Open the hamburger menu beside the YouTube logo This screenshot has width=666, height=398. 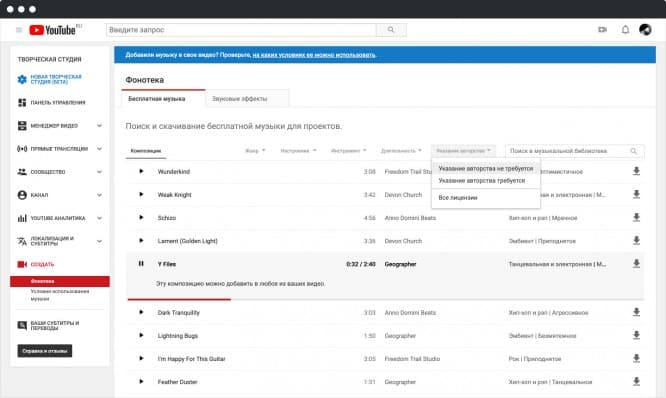point(19,30)
